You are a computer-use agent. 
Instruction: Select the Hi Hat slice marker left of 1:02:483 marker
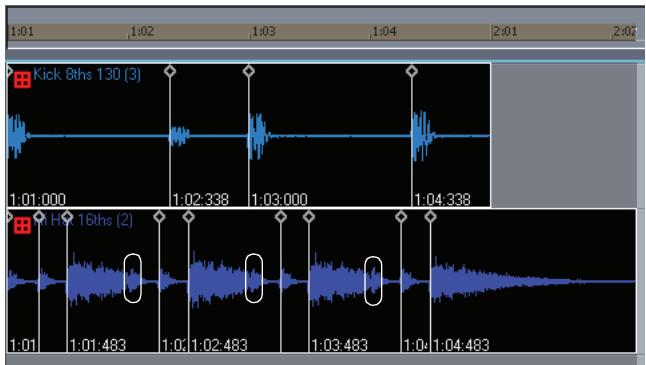(159, 216)
